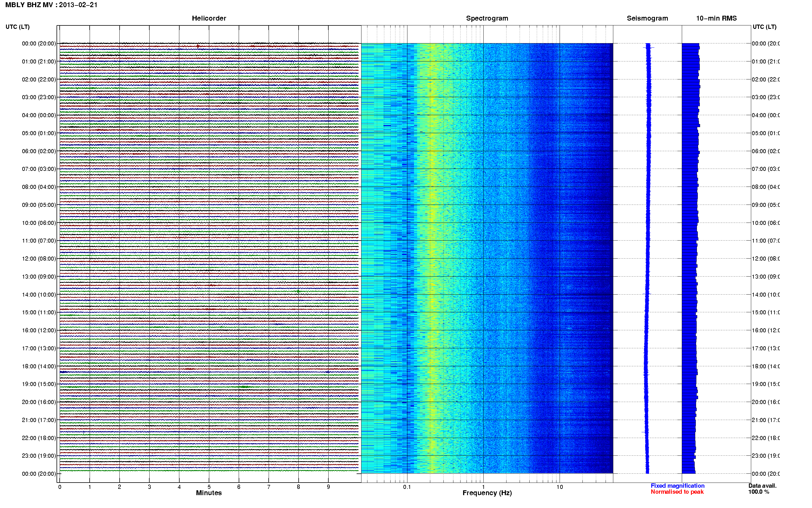Select left axis label '01:00 (21:00)'
The image size is (812, 508).
tap(39, 61)
